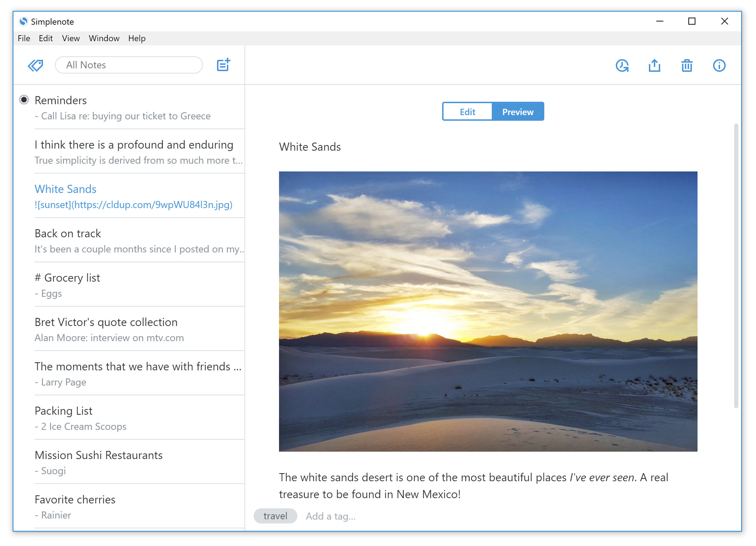Click the All Notes search bar
The height and width of the screenshot is (546, 756).
(129, 65)
